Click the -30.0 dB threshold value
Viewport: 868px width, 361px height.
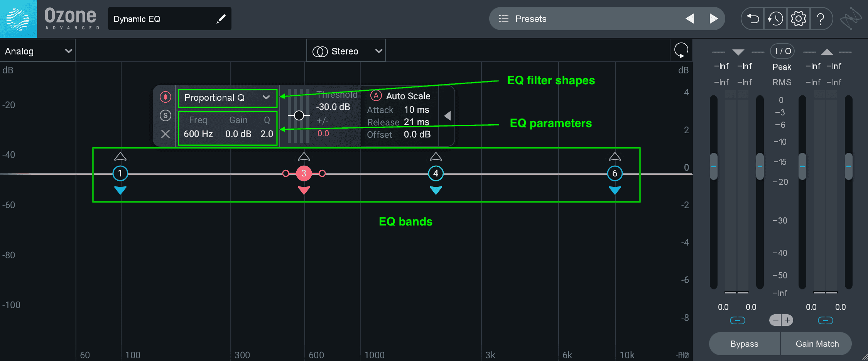pos(333,107)
